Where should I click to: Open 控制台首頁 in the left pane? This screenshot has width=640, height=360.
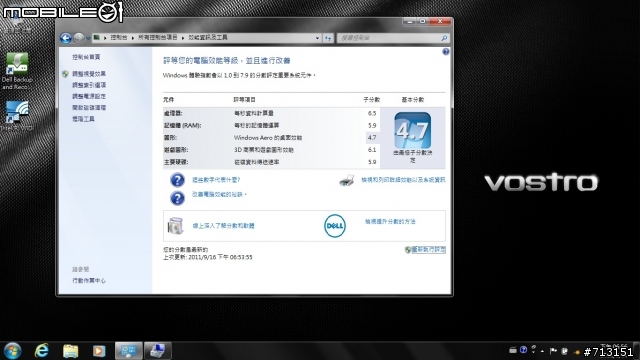86,57
